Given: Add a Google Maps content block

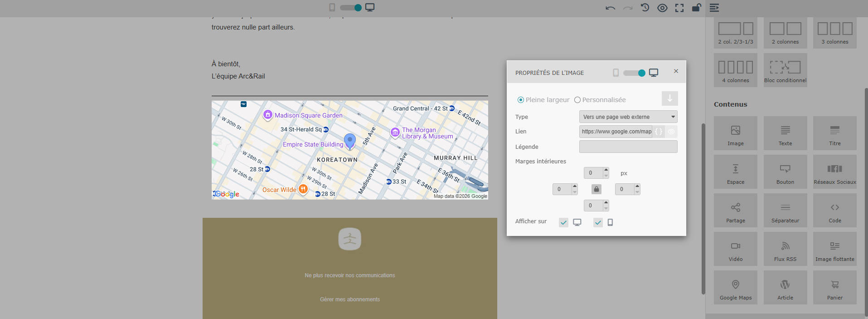Looking at the screenshot, I should point(735,288).
